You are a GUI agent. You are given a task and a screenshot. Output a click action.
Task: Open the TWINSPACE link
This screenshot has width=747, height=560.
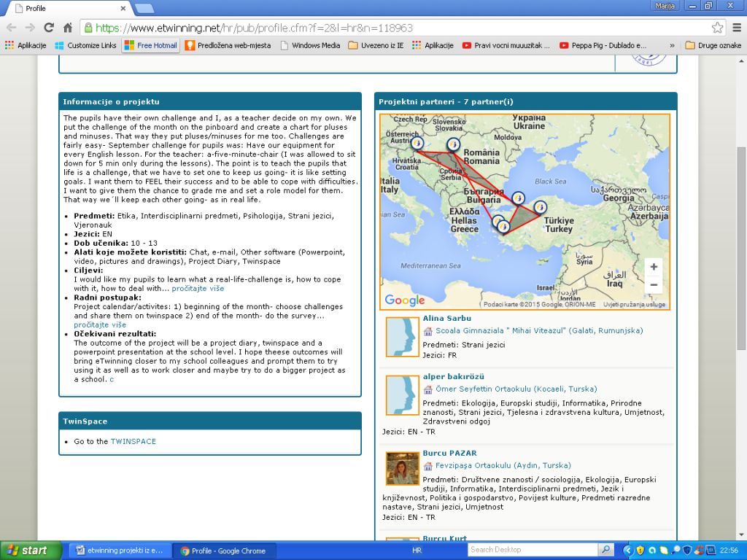pyautogui.click(x=133, y=441)
